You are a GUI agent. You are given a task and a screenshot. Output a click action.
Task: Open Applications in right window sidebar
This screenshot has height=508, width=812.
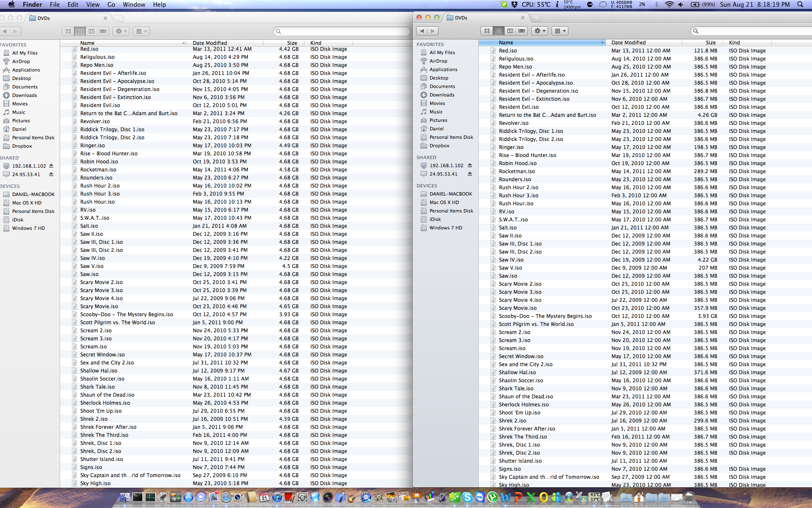443,69
